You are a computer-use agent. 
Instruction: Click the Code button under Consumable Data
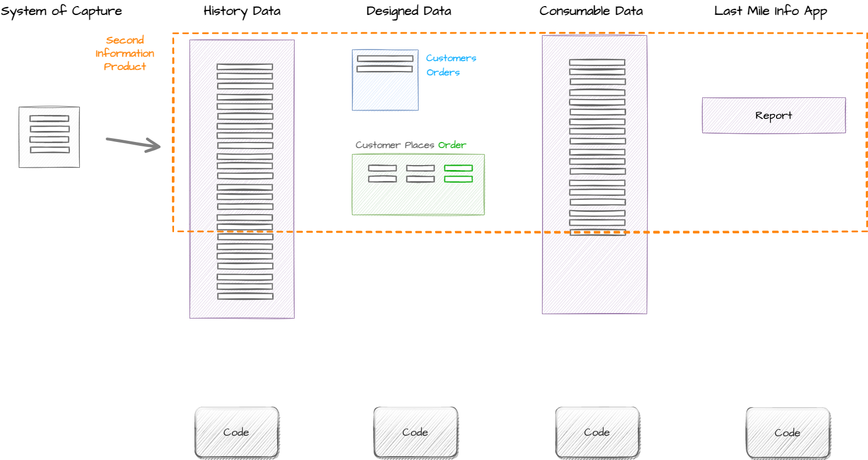point(598,432)
